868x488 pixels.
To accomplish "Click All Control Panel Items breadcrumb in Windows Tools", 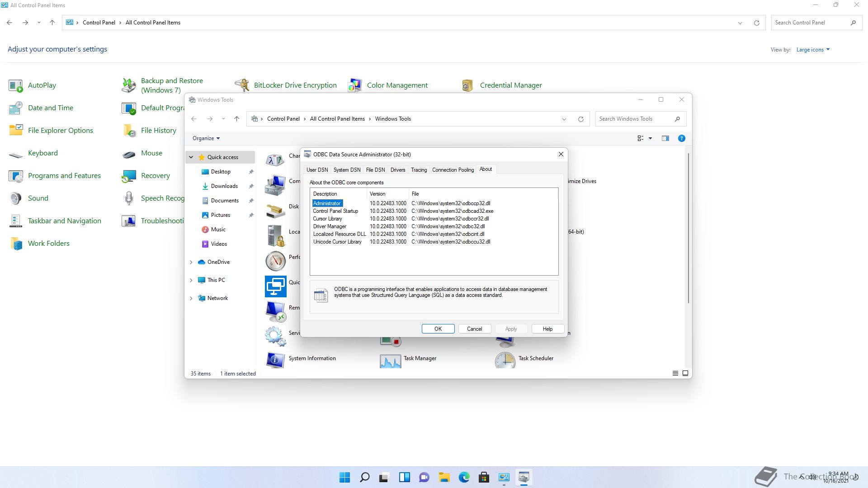I will (x=337, y=119).
